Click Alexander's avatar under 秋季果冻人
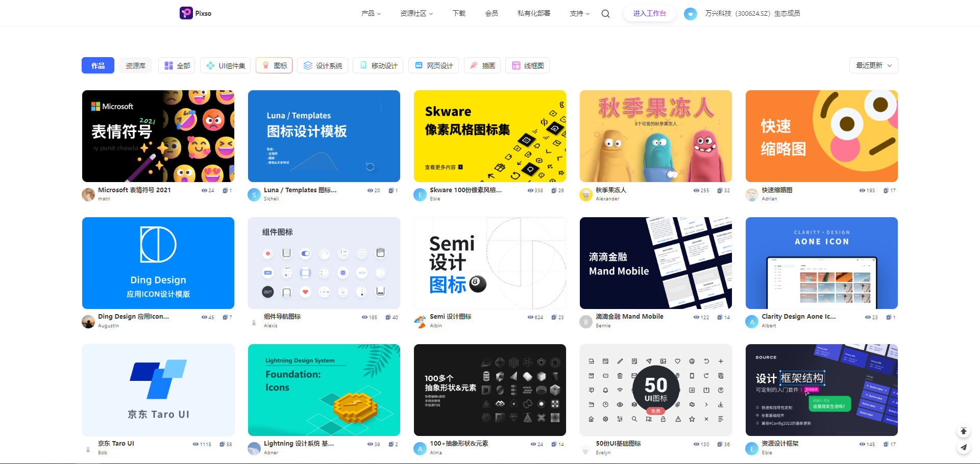 pos(586,194)
